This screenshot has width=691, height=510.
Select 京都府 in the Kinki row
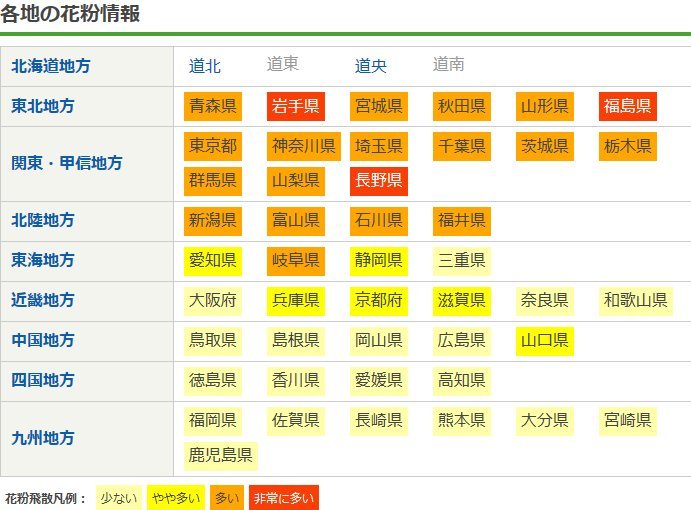(378, 300)
